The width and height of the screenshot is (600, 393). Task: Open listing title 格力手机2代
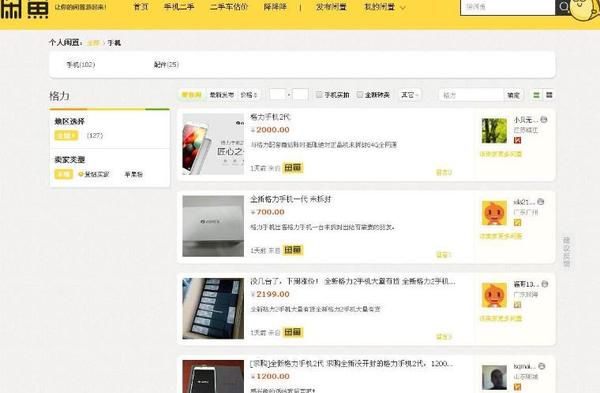point(271,117)
